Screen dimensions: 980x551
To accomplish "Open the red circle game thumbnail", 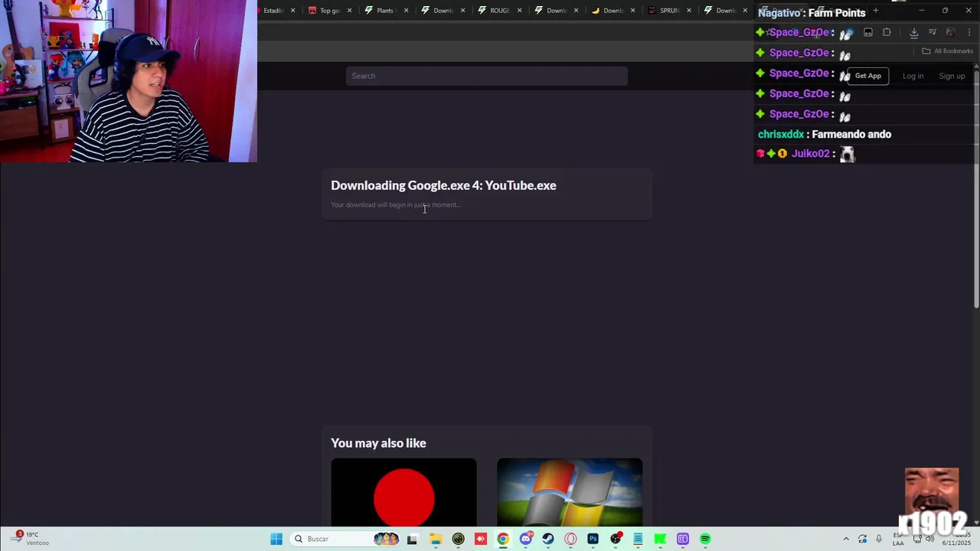I will [404, 492].
